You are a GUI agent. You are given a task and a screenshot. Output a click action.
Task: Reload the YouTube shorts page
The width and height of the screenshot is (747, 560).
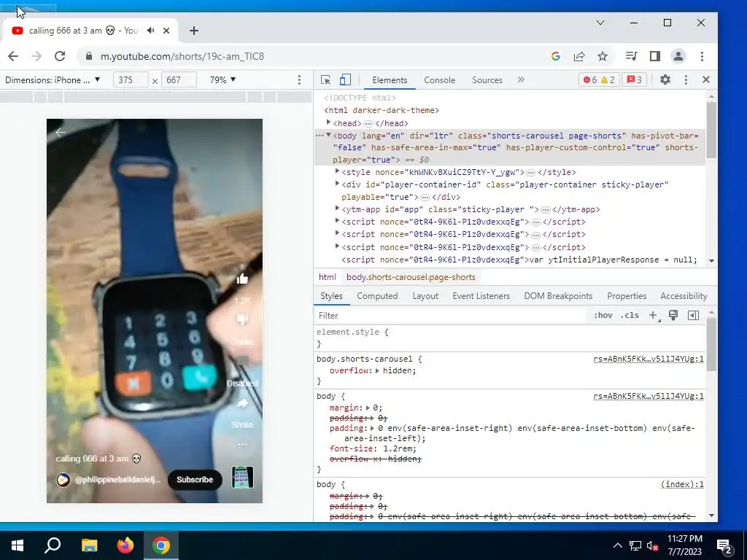click(x=60, y=56)
